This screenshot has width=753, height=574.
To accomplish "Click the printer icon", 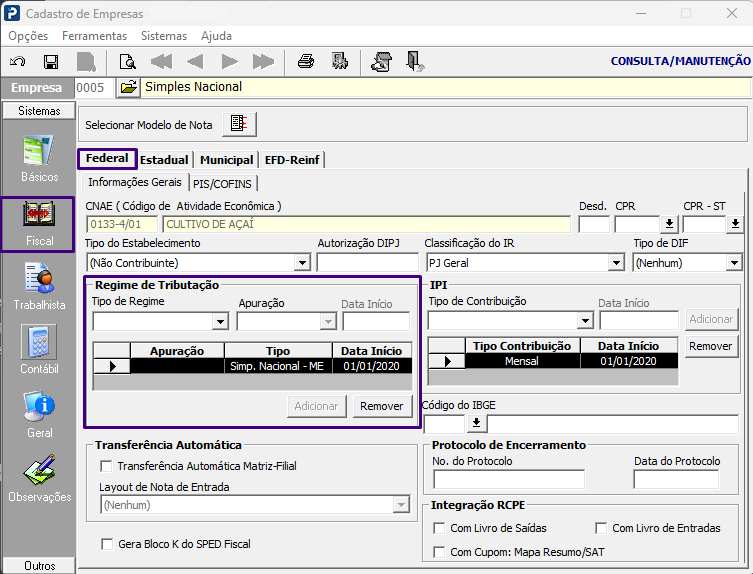I will coord(306,61).
